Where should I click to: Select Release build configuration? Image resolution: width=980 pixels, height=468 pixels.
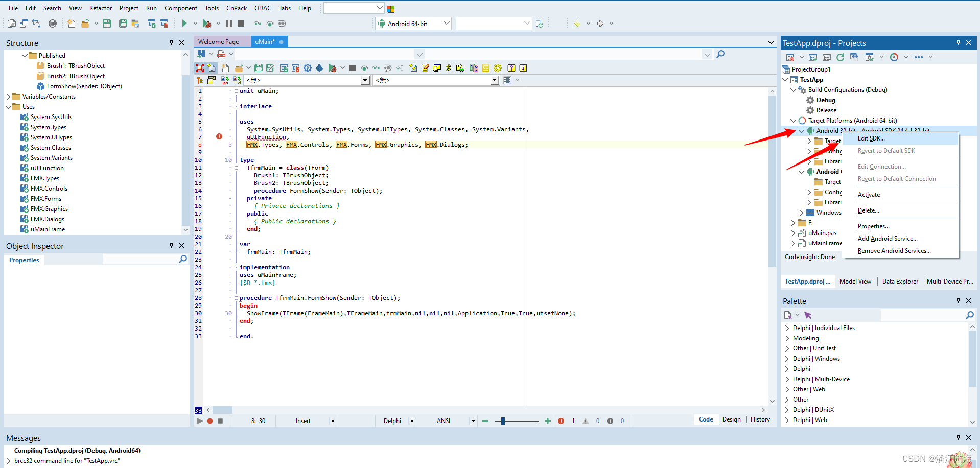pos(826,110)
